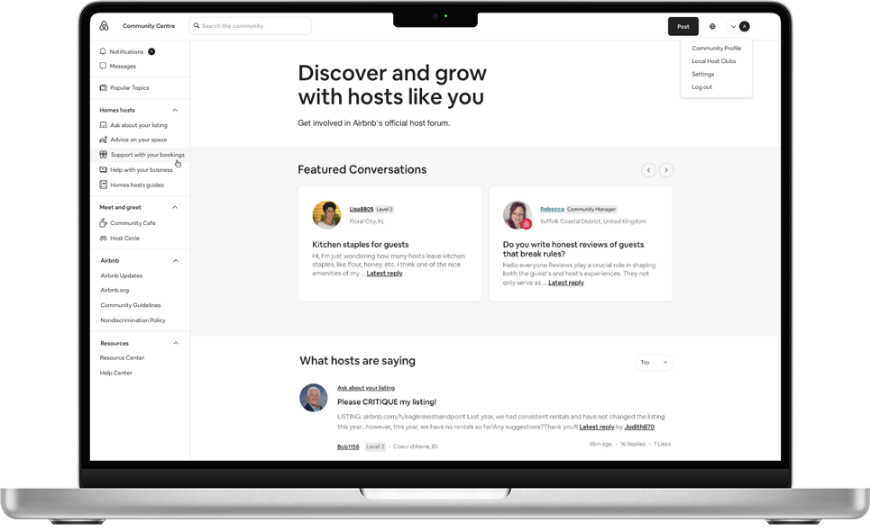Open Bob1156 profile link
The height and width of the screenshot is (530, 870).
[x=348, y=446]
